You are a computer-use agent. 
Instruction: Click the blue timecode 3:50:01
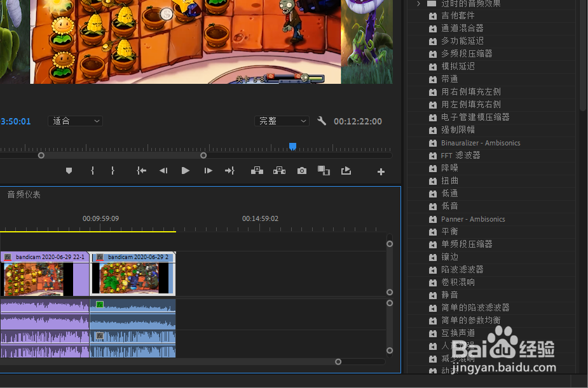pos(16,121)
